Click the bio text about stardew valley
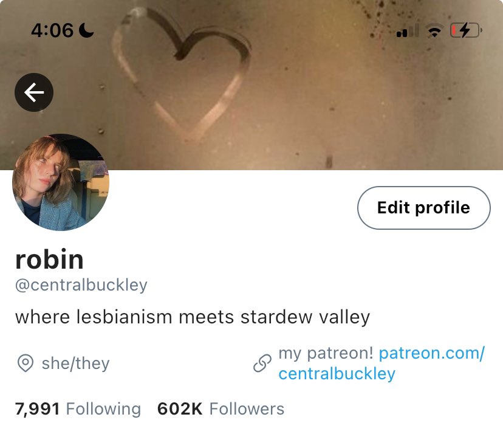 [193, 317]
